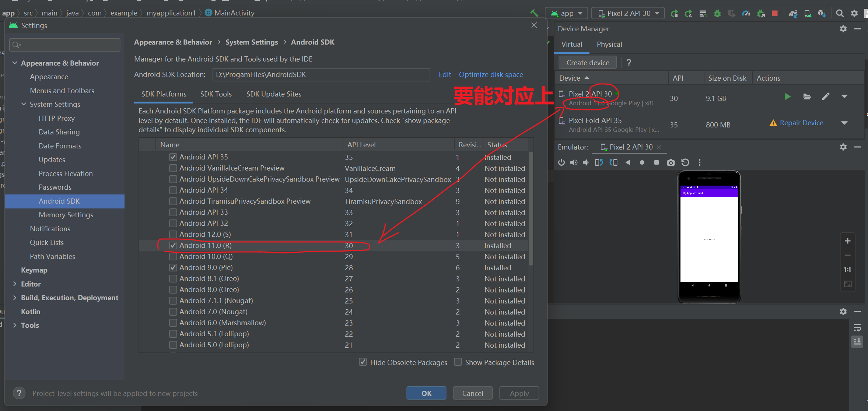868x411 pixels.
Task: Take emulator screenshot with camera icon
Action: [x=671, y=162]
